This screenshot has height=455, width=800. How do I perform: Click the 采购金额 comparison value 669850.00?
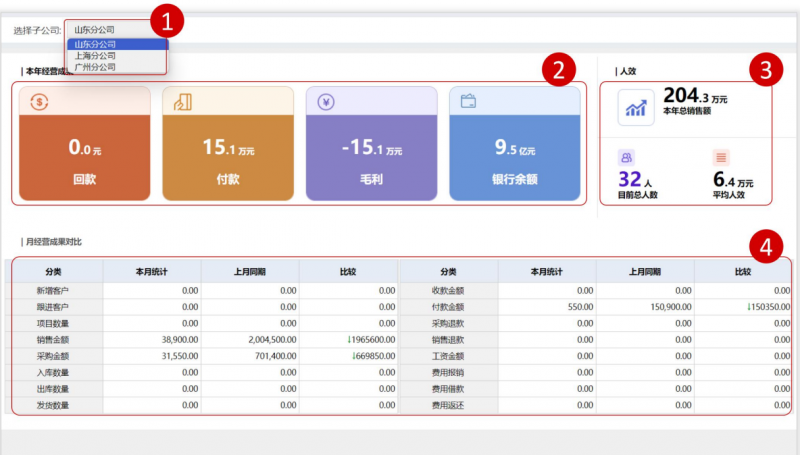click(x=372, y=356)
